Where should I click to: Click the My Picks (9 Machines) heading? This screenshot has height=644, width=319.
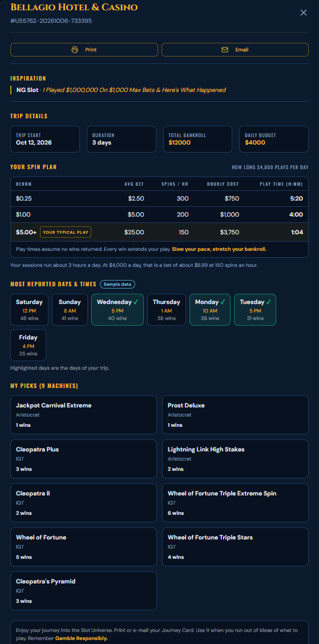click(x=44, y=386)
